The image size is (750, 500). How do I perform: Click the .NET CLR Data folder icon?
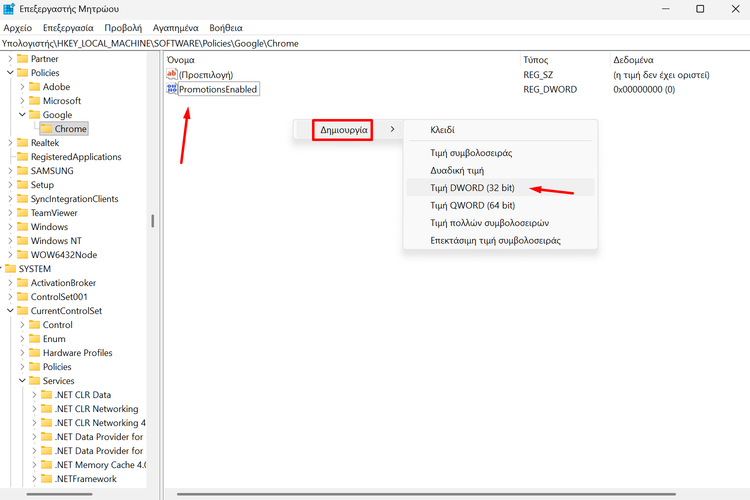coord(46,395)
